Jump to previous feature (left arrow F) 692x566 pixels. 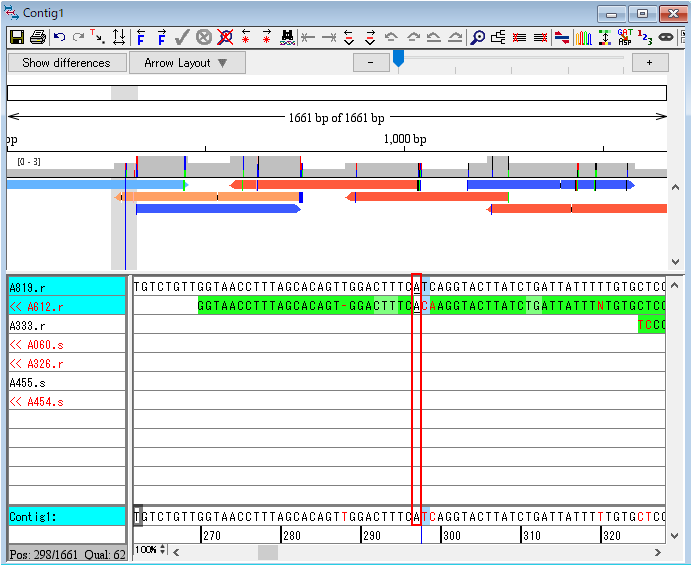[141, 38]
